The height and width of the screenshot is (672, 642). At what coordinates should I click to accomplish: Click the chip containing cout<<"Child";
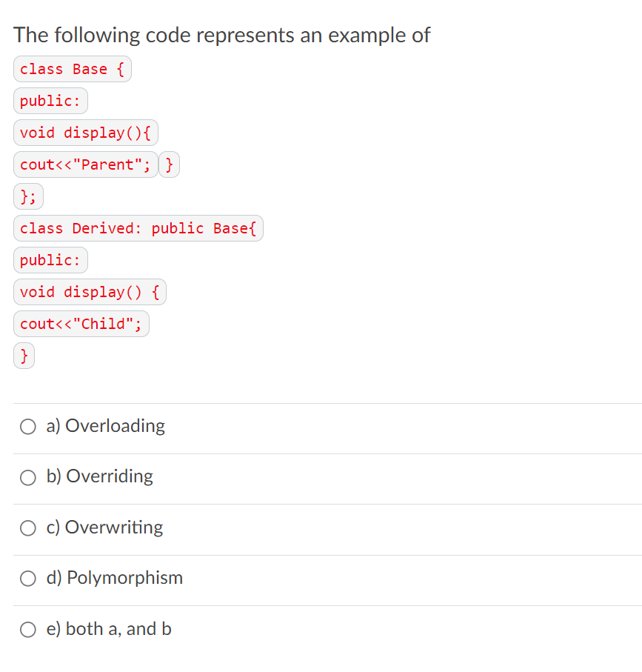(81, 324)
